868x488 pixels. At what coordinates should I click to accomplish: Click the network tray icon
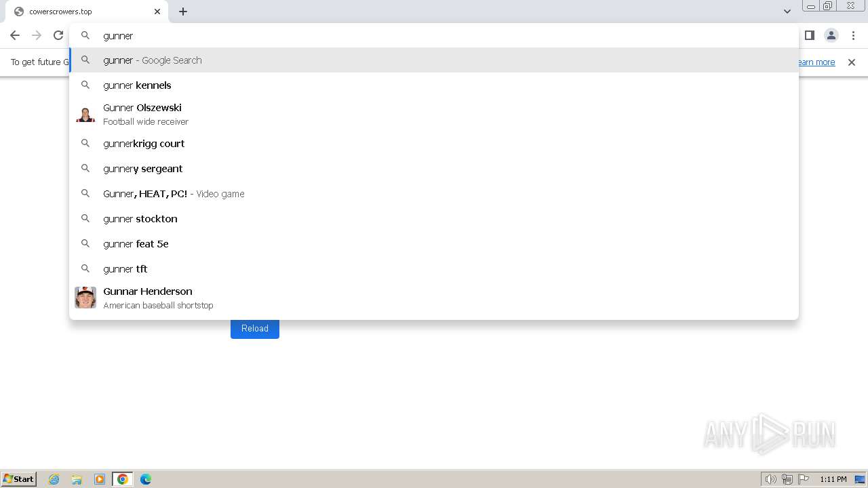787,479
